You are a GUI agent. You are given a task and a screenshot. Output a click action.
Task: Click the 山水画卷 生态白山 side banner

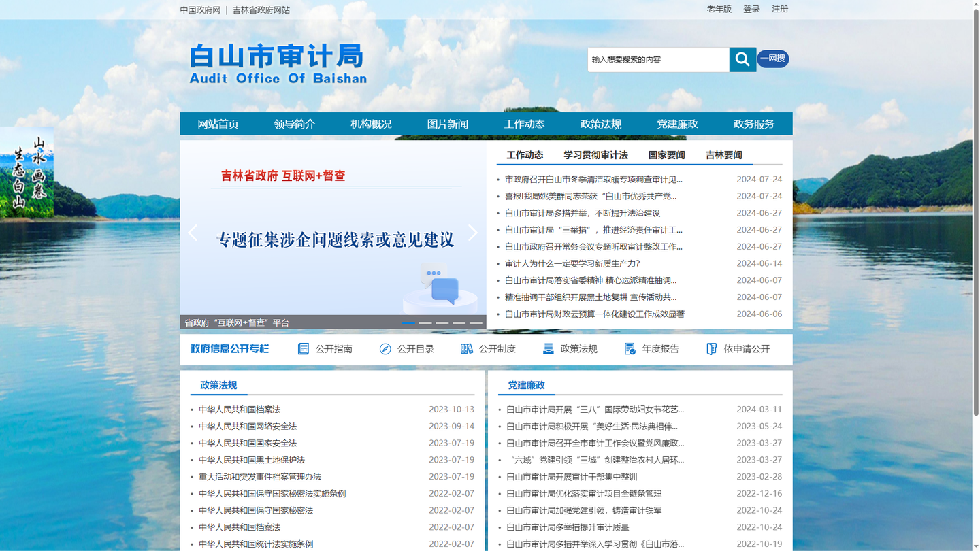[27, 173]
